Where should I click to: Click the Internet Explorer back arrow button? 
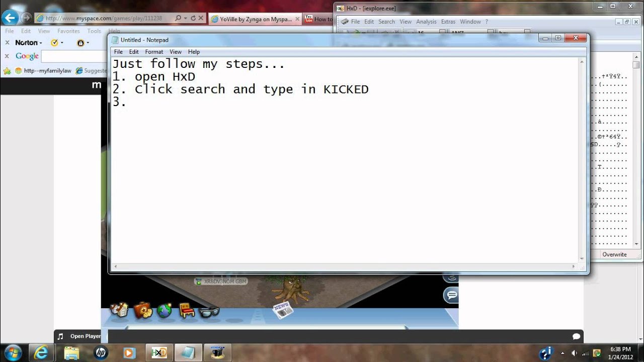(10, 18)
